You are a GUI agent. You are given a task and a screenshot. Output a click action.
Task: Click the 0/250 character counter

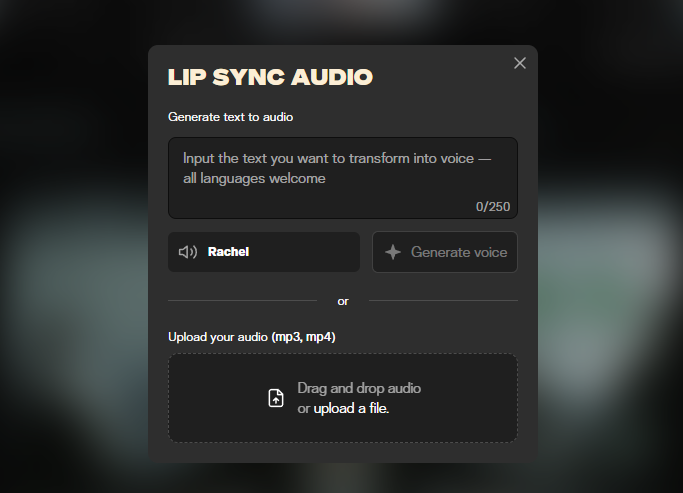point(493,207)
